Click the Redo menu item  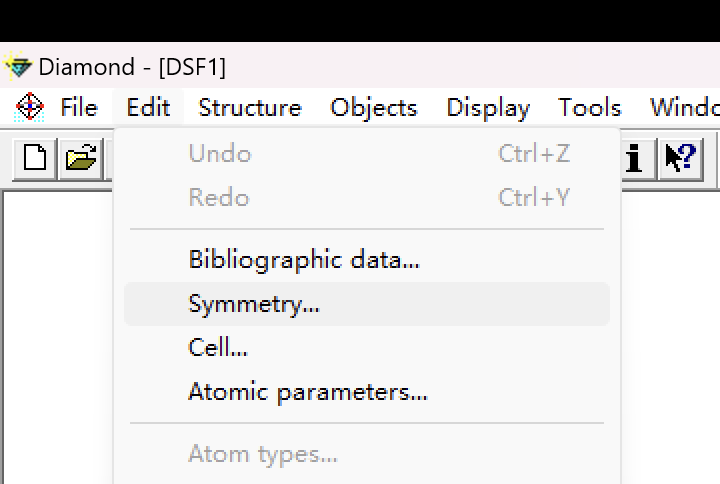pos(219,198)
